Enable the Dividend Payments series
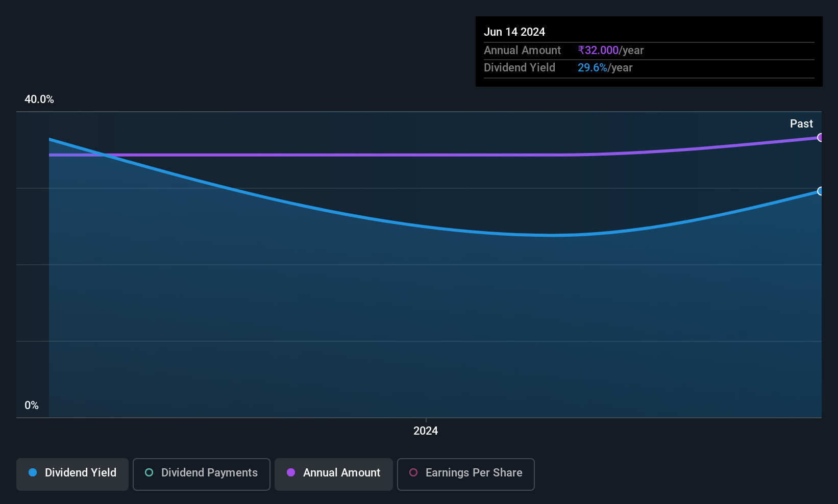Viewport: 838px width, 504px height. pyautogui.click(x=202, y=474)
